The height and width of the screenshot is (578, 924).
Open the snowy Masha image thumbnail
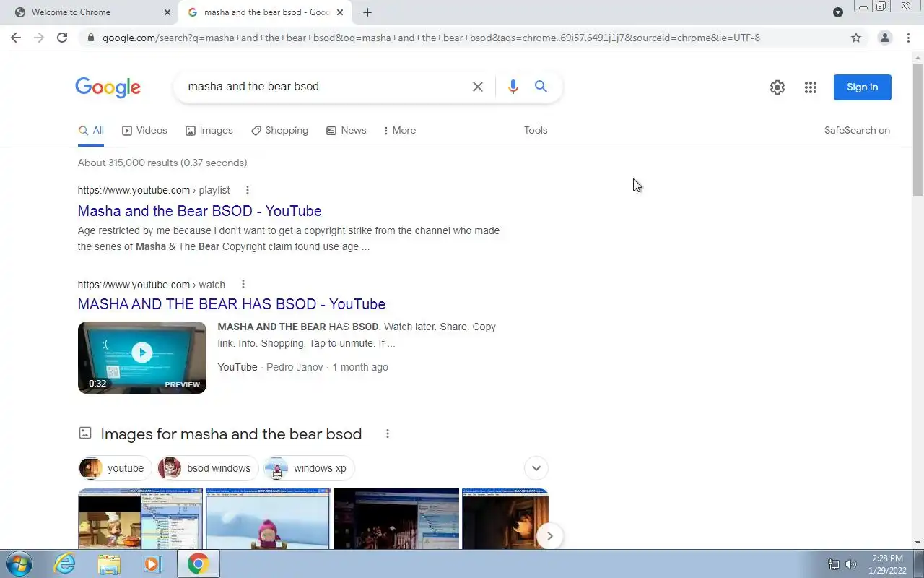[268, 519]
